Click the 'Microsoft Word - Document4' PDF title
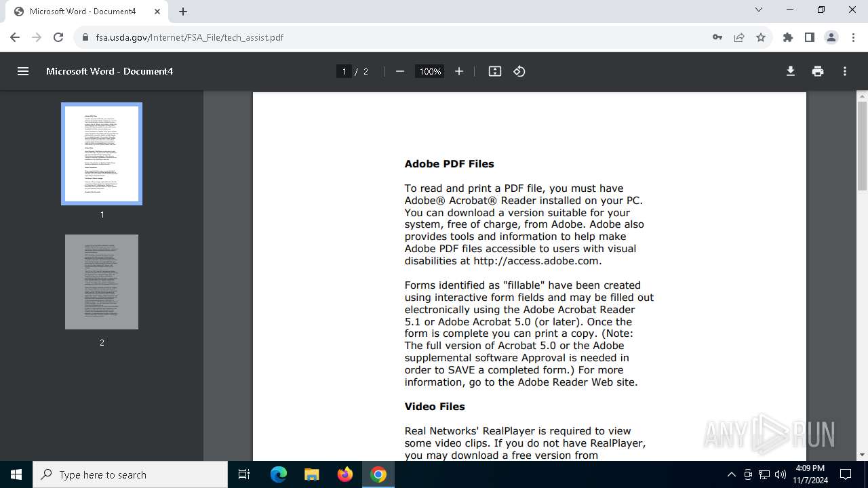Screen dimensions: 868x488 click(109, 71)
